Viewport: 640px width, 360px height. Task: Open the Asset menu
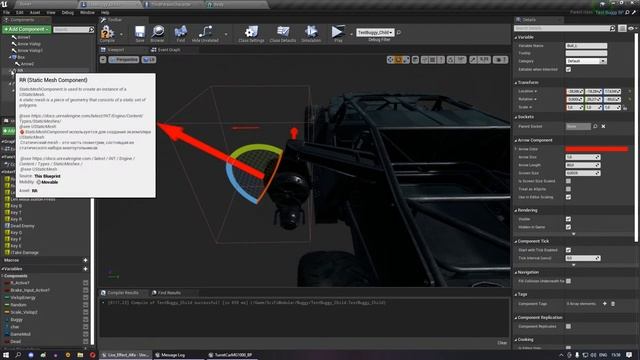[x=35, y=13]
